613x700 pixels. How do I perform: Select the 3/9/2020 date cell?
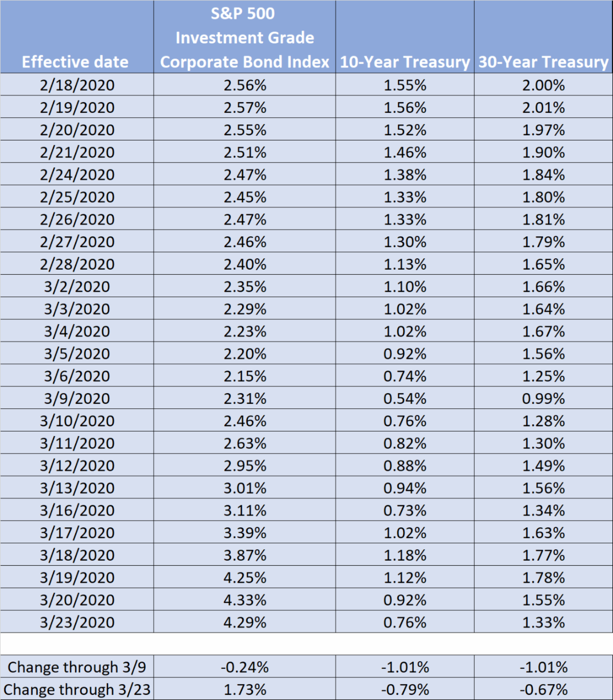77,398
